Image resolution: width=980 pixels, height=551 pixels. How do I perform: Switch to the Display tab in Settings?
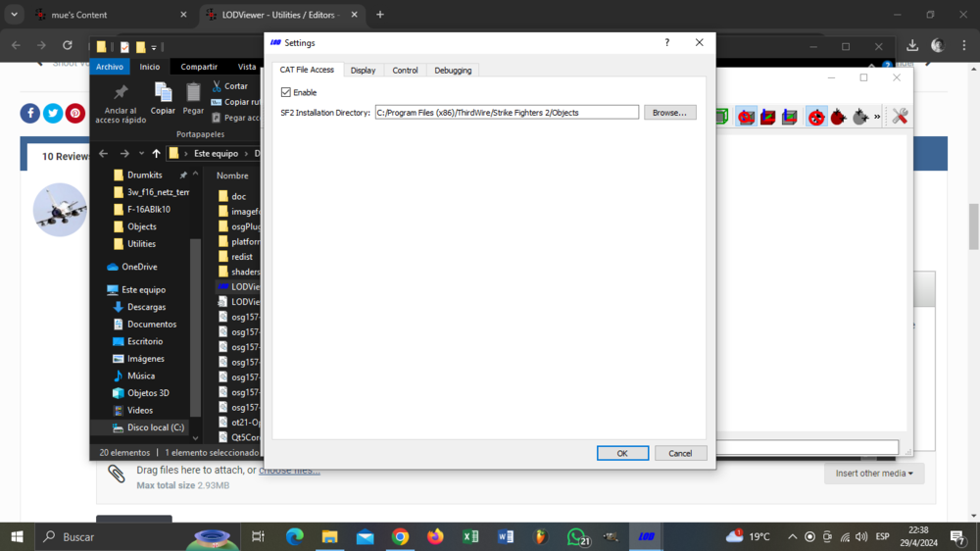coord(363,70)
